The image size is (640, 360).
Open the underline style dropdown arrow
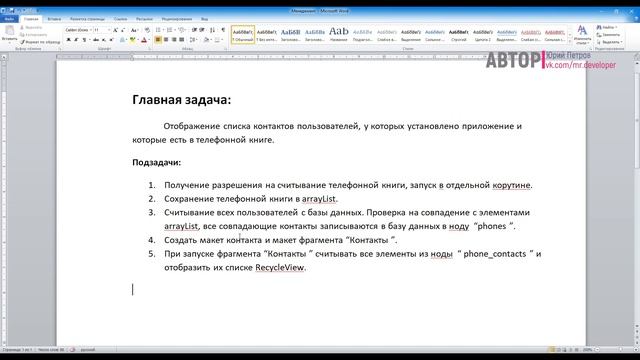tap(89, 40)
